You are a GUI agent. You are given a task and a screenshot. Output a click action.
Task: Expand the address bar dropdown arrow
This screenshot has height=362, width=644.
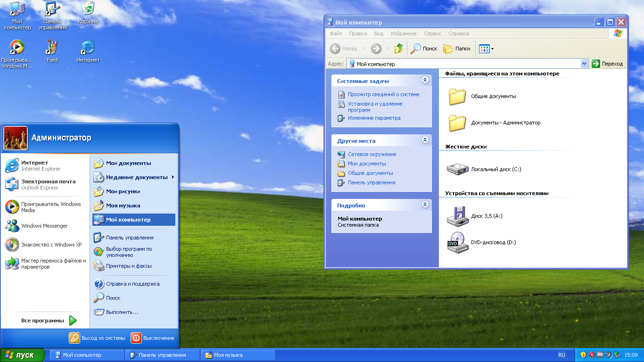click(585, 64)
